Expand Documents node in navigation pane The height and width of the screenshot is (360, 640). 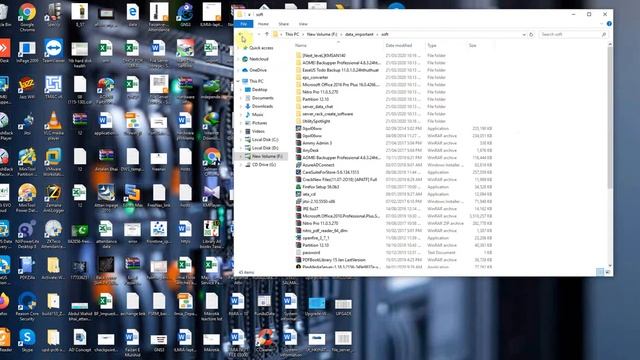(x=241, y=98)
